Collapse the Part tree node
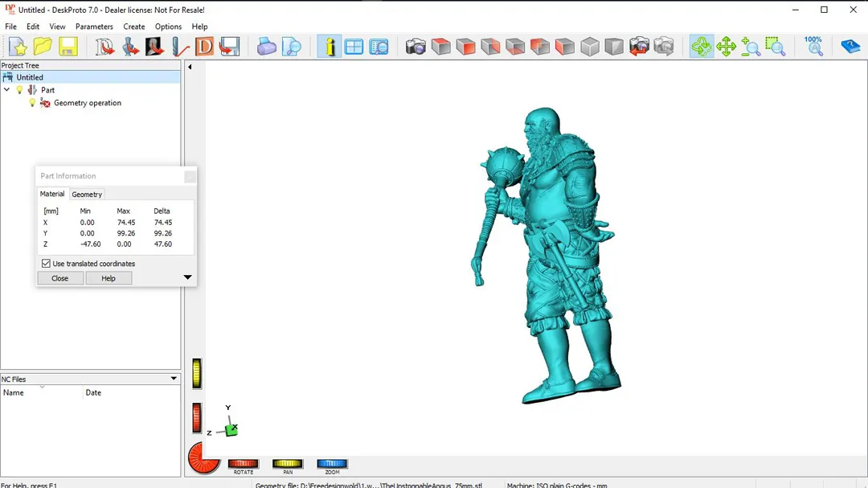Screen dimensions: 868x488 [x=6, y=90]
